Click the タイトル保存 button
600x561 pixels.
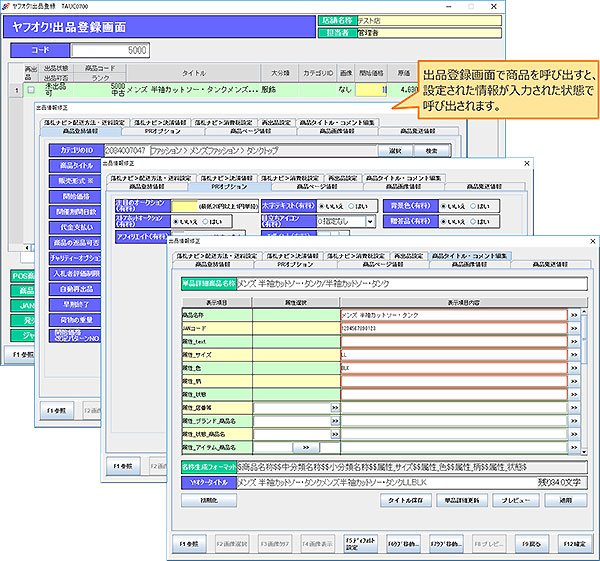(x=405, y=500)
